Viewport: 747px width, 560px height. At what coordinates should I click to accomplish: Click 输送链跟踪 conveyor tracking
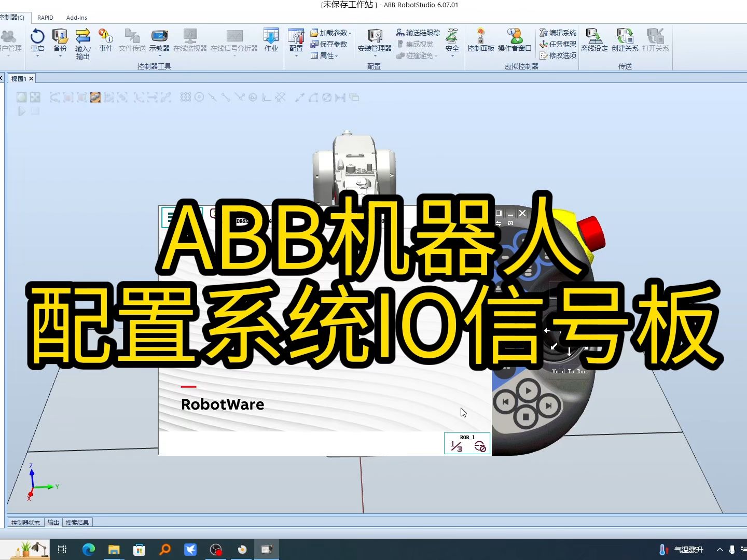click(418, 33)
